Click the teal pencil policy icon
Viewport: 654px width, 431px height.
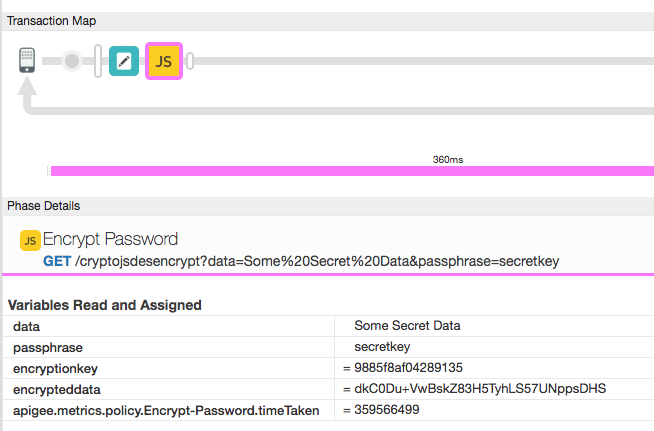point(123,61)
